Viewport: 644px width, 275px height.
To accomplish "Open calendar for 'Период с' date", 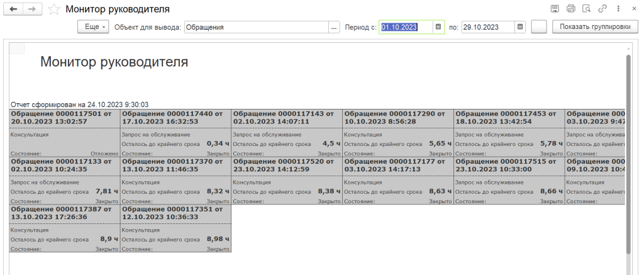I will [x=438, y=27].
